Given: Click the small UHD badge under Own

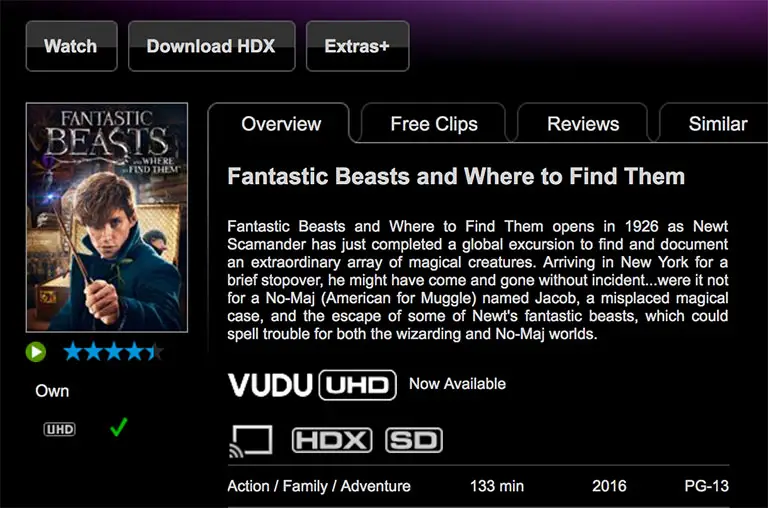Looking at the screenshot, I should point(59,430).
